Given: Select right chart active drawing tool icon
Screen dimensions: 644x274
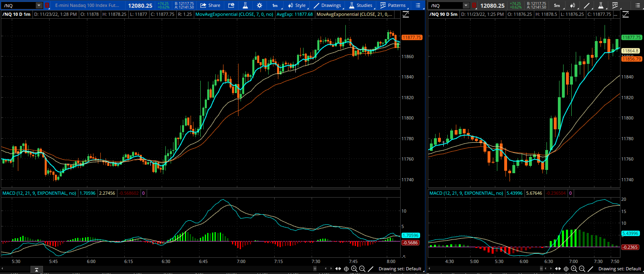Looking at the screenshot, I should pyautogui.click(x=590, y=269).
